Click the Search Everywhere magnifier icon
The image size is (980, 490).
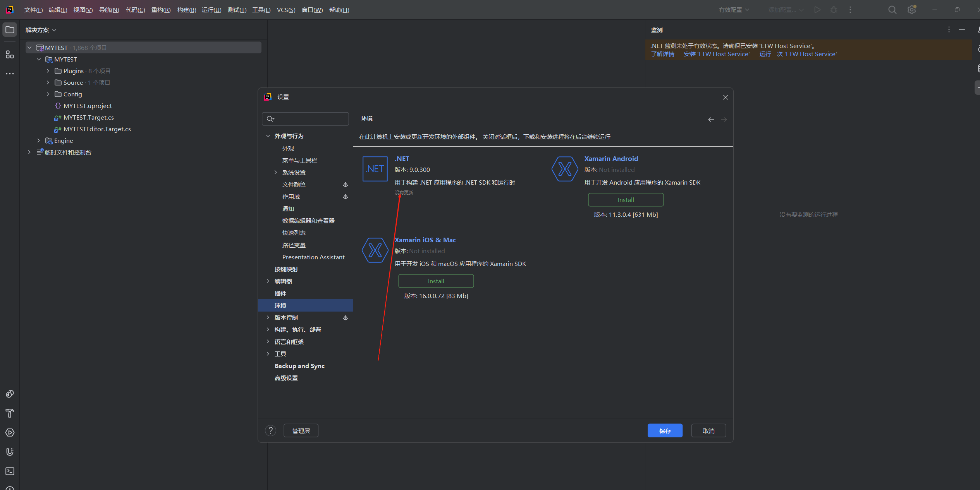892,10
